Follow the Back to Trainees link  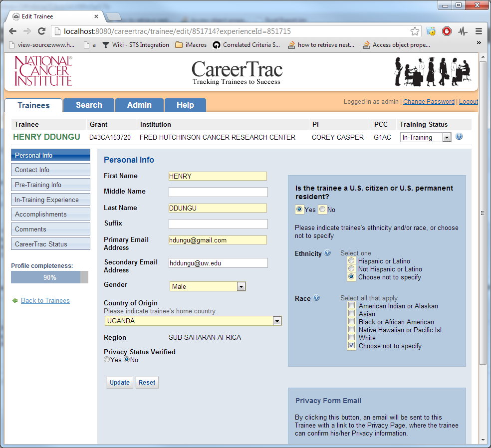45,300
